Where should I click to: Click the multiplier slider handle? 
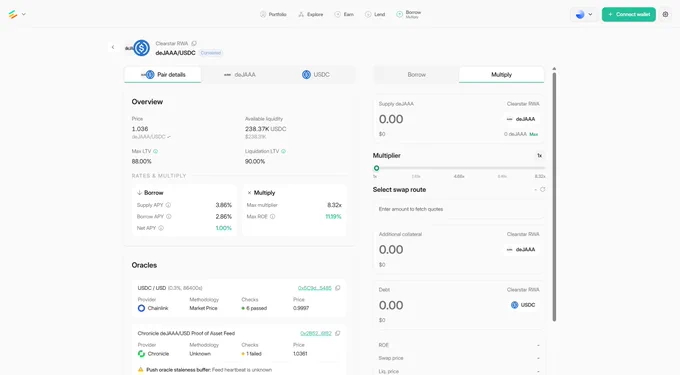376,168
